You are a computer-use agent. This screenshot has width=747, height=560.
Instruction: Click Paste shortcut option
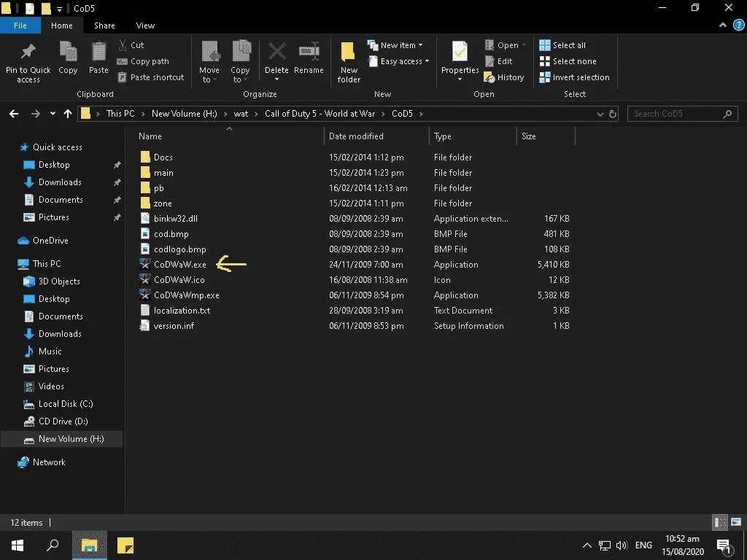pos(150,77)
